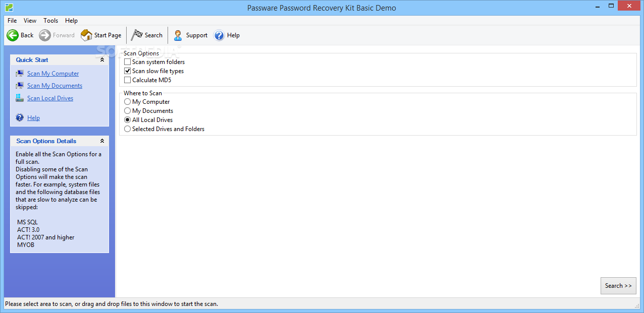The width and height of the screenshot is (644, 313).
Task: Click the sidebar Help question mark icon
Action: (x=20, y=117)
